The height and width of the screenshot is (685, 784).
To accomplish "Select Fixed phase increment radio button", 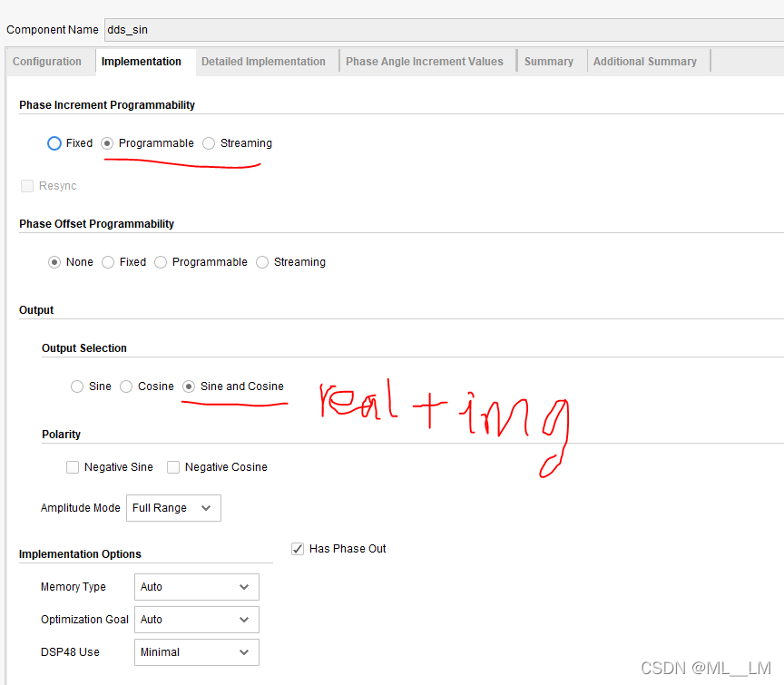I will pos(54,143).
